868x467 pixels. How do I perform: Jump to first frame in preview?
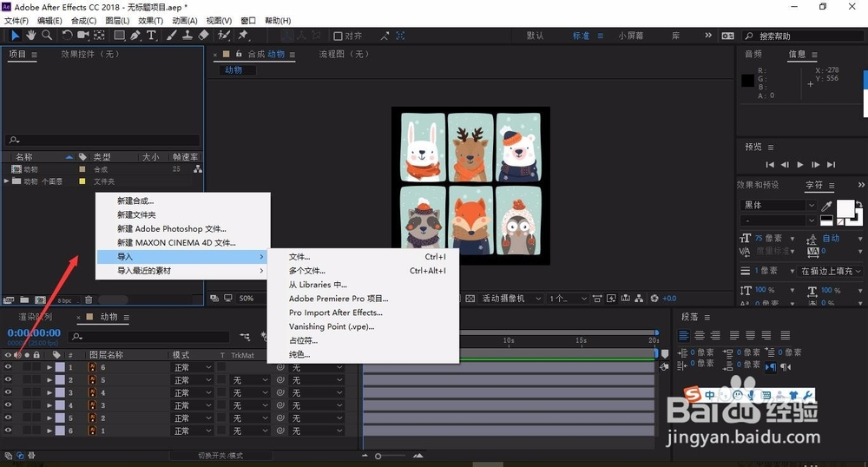(770, 164)
